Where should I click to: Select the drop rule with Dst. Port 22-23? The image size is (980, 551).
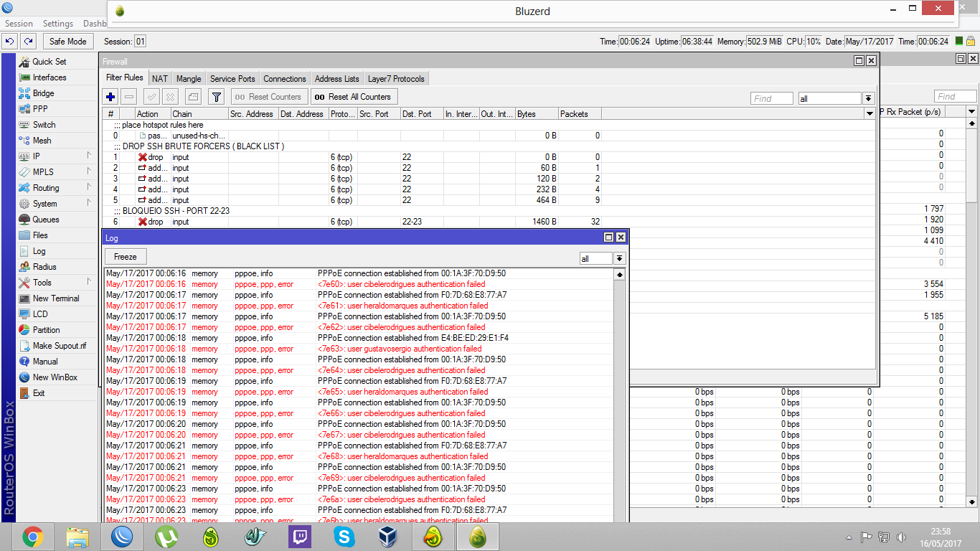(x=488, y=222)
